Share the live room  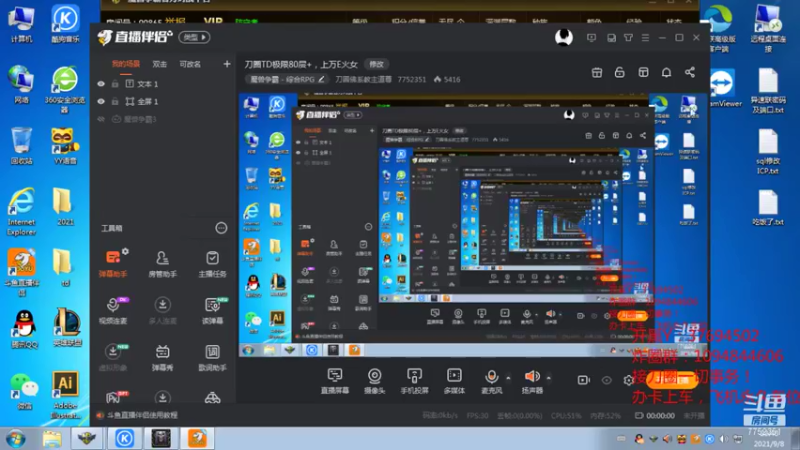690,72
